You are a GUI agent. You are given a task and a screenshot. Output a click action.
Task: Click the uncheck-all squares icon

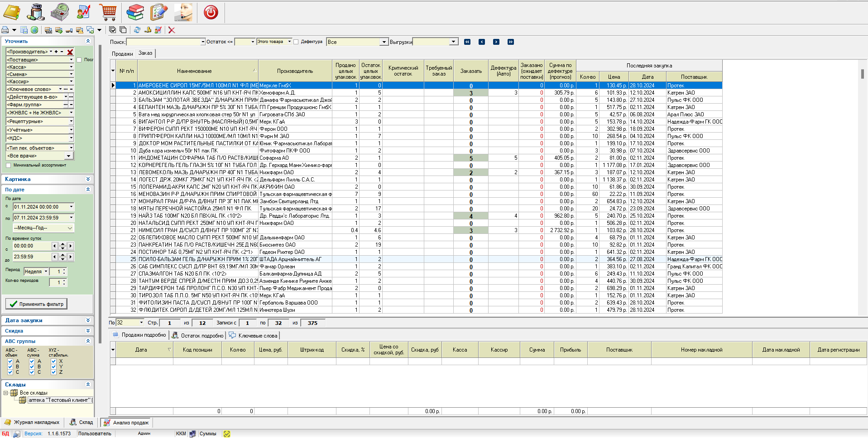pos(123,30)
